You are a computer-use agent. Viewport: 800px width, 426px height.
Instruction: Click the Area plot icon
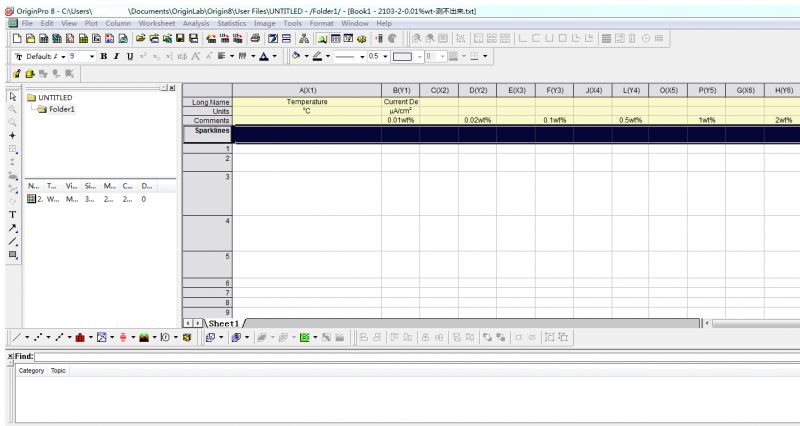click(144, 337)
